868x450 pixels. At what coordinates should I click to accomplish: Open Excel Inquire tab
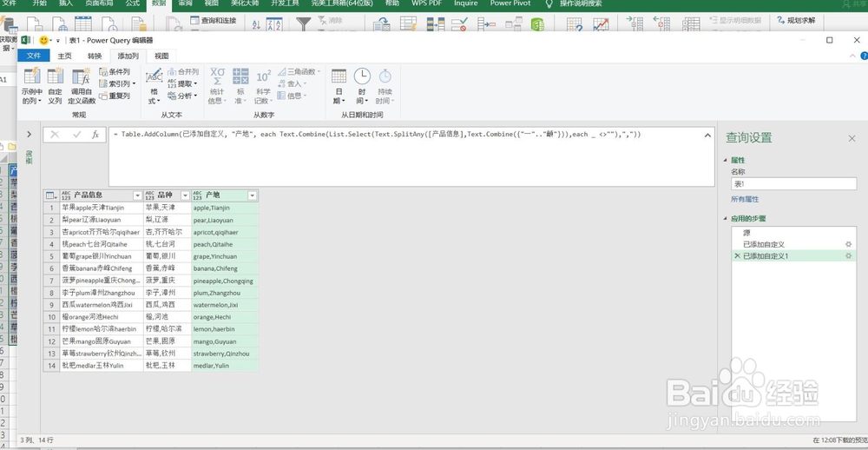click(465, 3)
